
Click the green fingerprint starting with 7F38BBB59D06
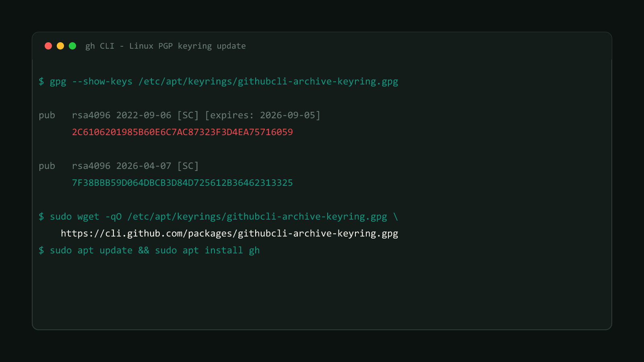point(182,183)
